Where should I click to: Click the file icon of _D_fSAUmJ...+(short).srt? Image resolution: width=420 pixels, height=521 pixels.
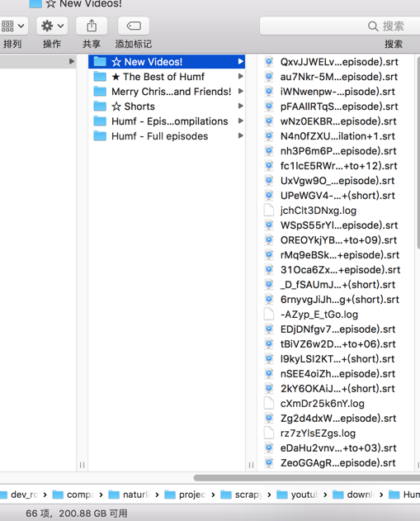[269, 285]
